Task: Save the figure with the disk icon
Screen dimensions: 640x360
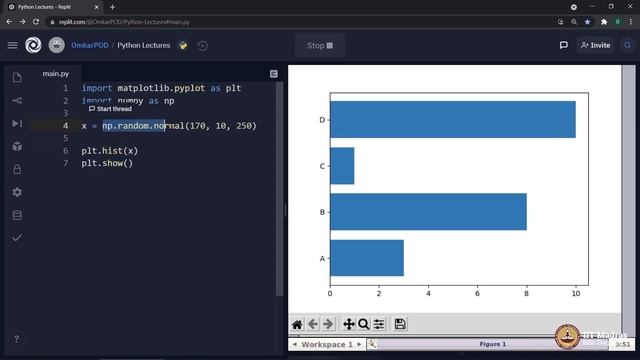Action: coord(400,324)
